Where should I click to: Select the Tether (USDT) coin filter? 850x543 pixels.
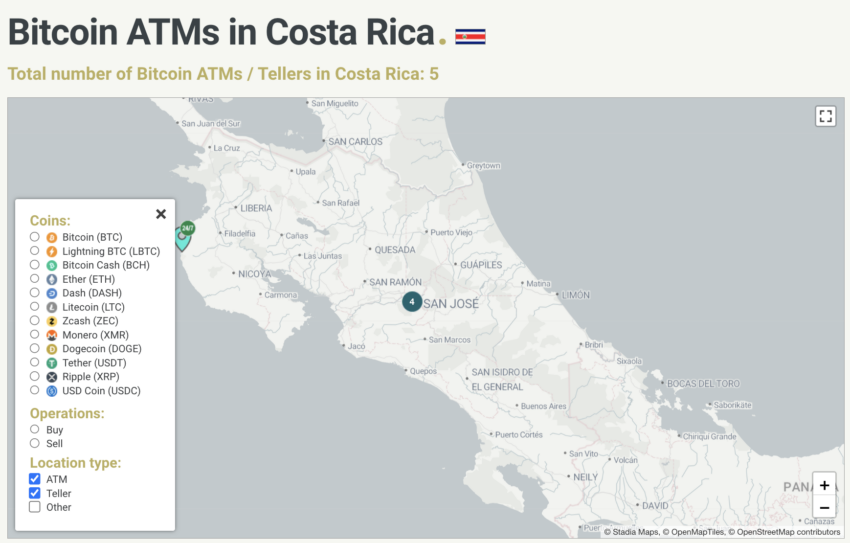35,363
